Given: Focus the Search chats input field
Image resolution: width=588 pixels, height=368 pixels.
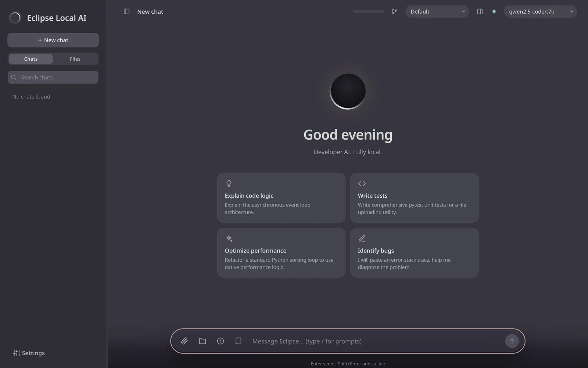Looking at the screenshot, I should (x=53, y=77).
